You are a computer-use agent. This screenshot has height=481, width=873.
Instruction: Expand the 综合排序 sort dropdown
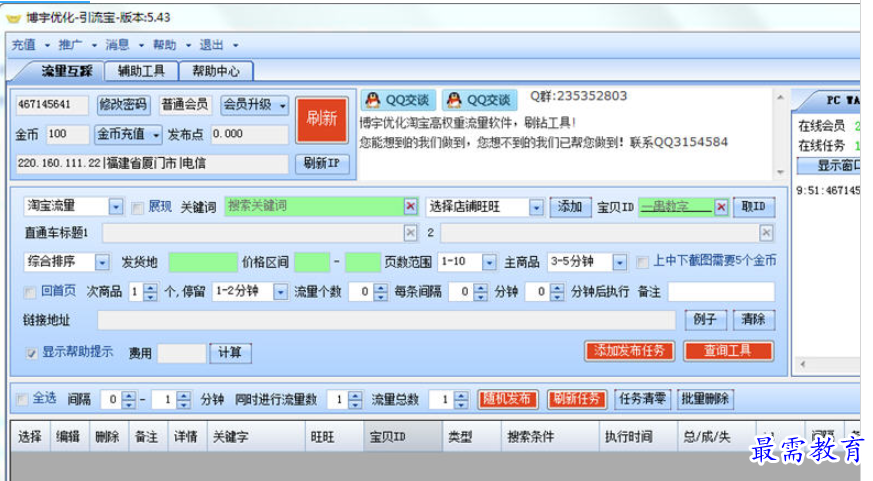(102, 262)
